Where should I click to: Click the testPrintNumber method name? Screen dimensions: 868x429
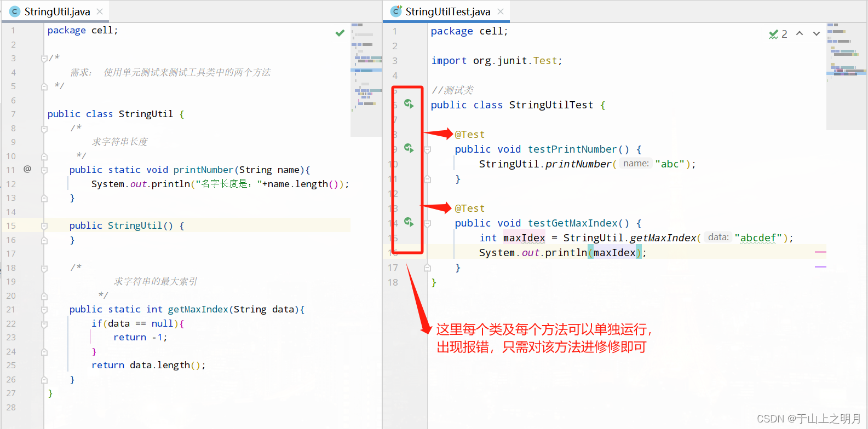pyautogui.click(x=572, y=149)
